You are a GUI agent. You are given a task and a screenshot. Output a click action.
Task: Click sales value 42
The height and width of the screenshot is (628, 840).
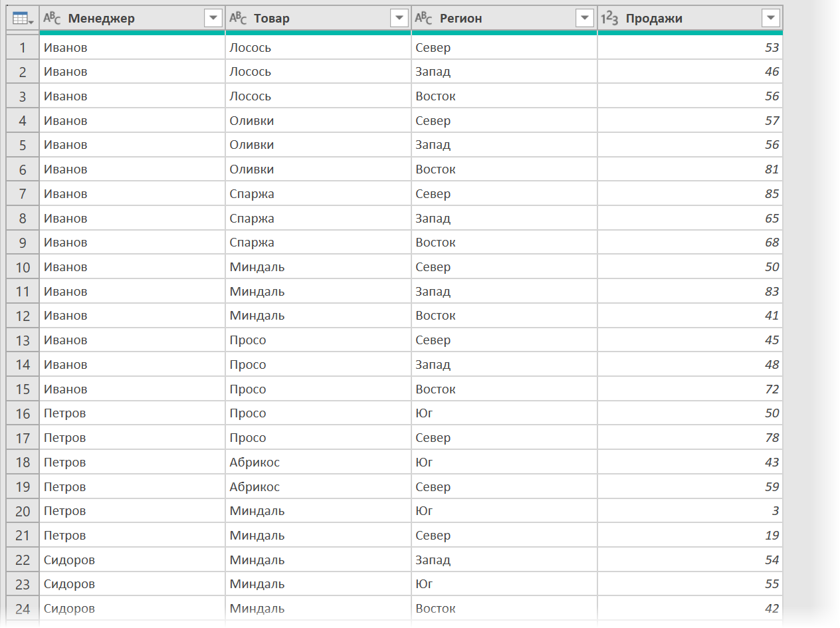[690, 609]
